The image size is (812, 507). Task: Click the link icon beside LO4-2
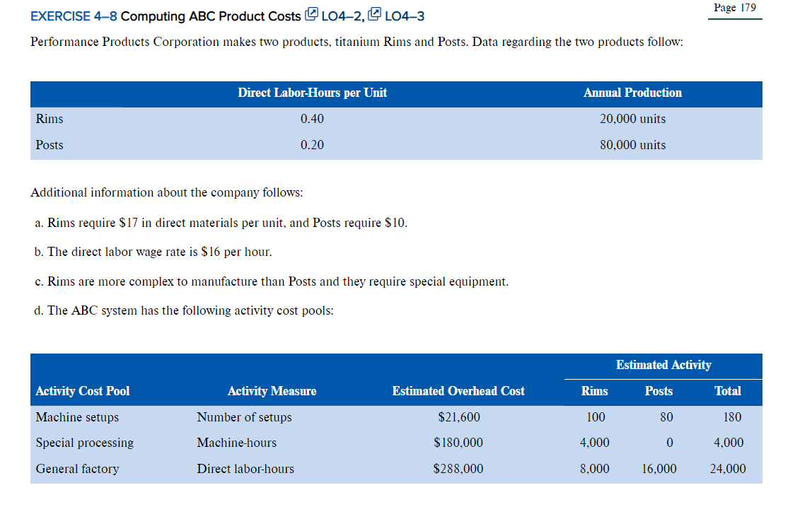pyautogui.click(x=311, y=14)
